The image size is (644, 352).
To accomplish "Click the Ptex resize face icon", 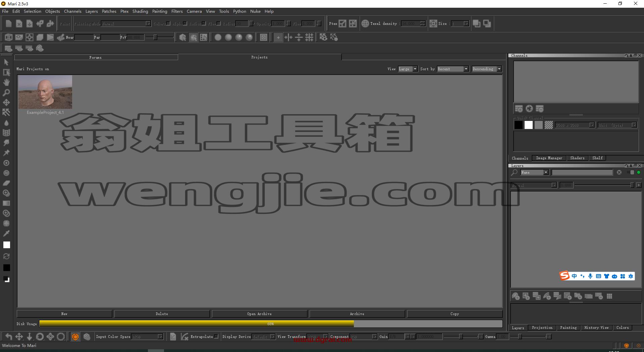I will (x=342, y=24).
